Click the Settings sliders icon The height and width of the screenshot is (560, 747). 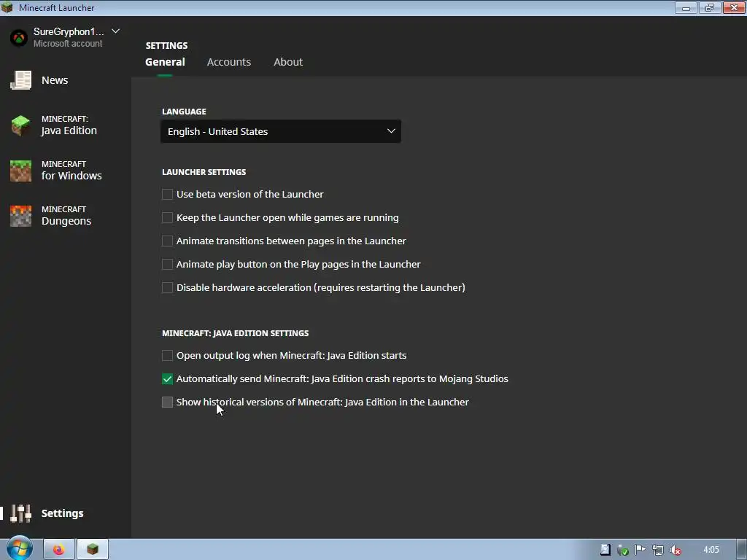[x=21, y=513]
